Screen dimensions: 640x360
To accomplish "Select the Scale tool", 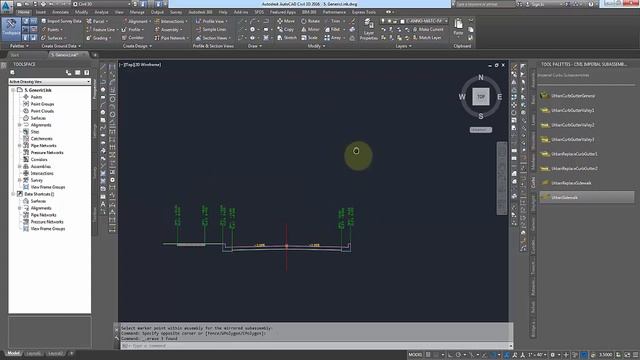I will click(x=309, y=38).
